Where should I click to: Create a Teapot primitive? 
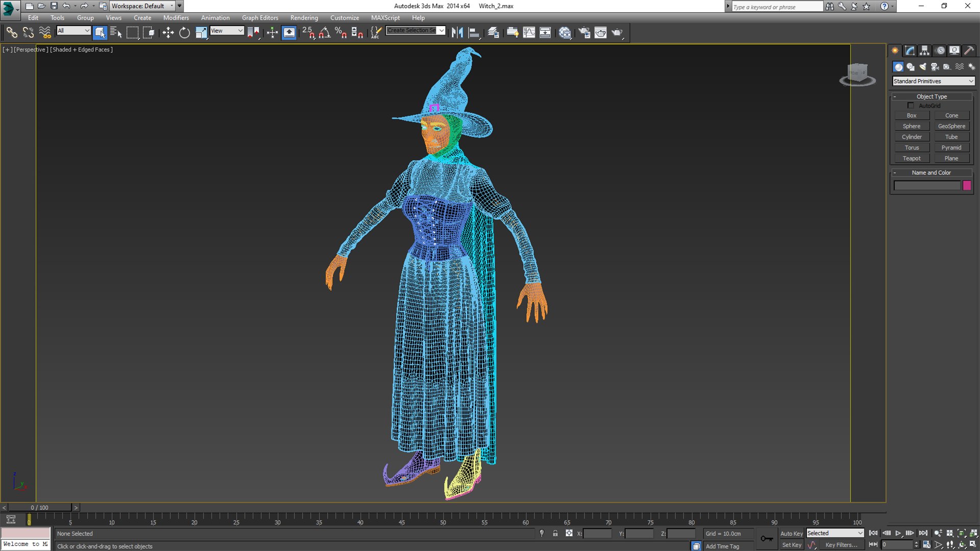(x=912, y=159)
